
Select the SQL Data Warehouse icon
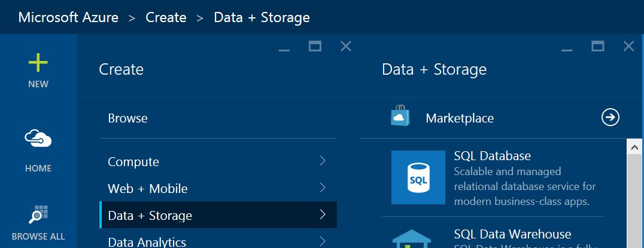click(x=412, y=238)
